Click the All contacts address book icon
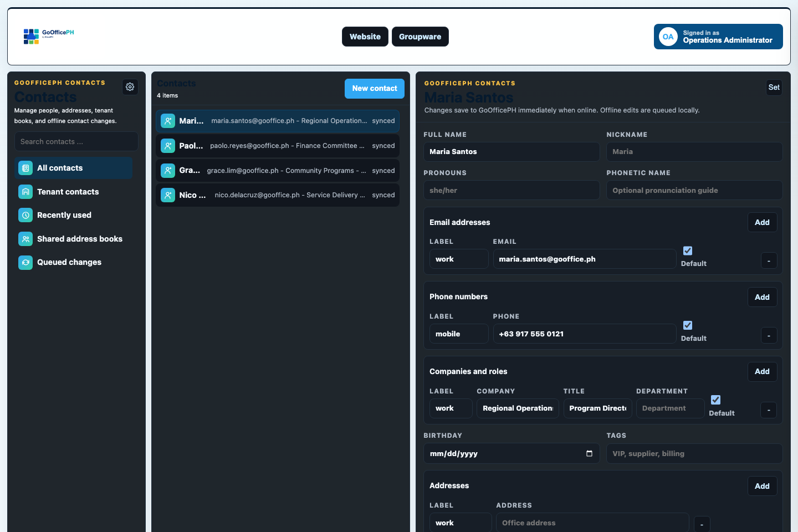The width and height of the screenshot is (798, 532). (x=25, y=168)
